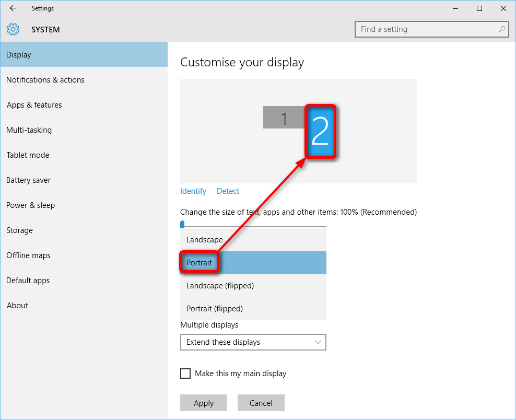Select display monitor 1 thumbnail
This screenshot has width=516, height=420.
coord(284,117)
